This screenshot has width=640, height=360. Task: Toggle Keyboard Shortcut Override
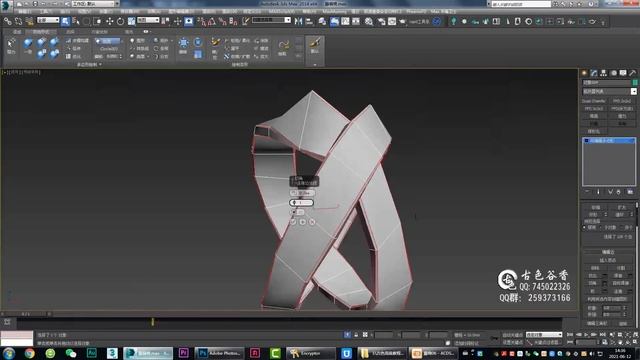pyautogui.click(x=189, y=21)
